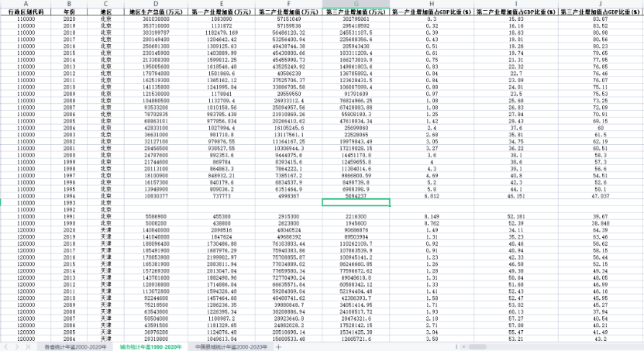Click the 地区 header cell
The height and width of the screenshot is (351, 644).
(x=106, y=12)
